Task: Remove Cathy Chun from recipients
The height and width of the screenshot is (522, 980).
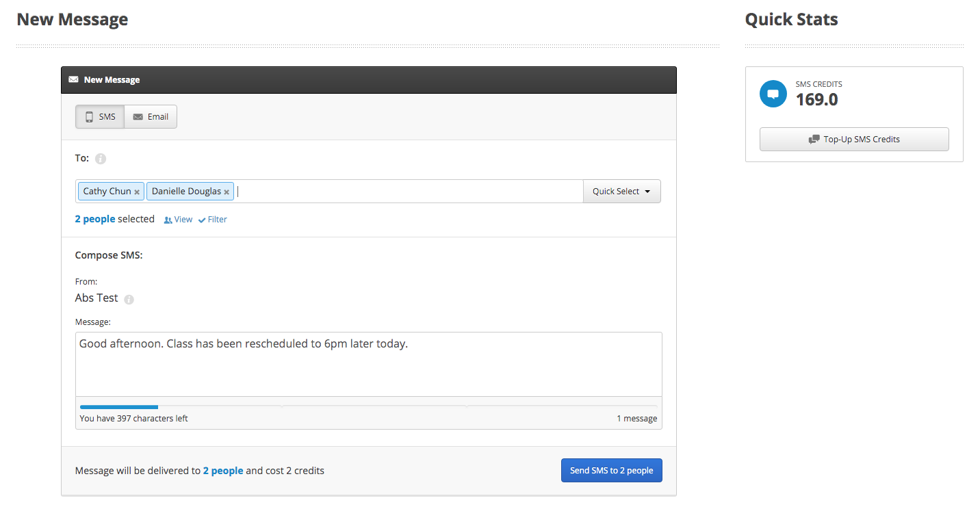Action: (137, 192)
